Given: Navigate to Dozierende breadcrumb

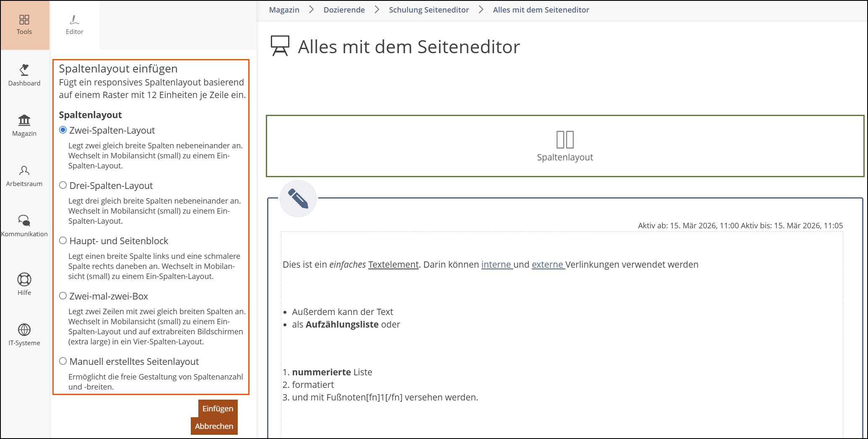Looking at the screenshot, I should click(344, 10).
